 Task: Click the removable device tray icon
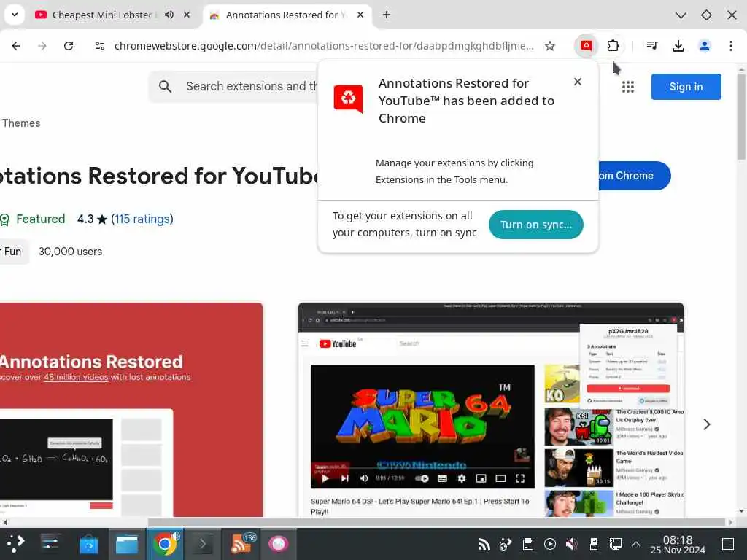tap(594, 544)
